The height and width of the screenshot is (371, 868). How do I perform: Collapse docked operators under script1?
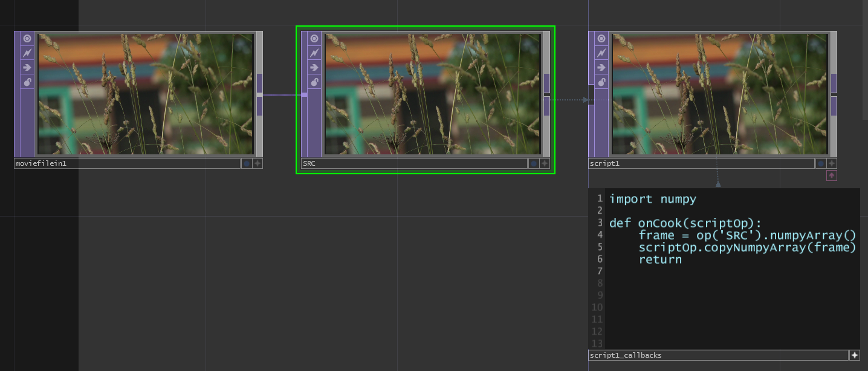[x=832, y=176]
